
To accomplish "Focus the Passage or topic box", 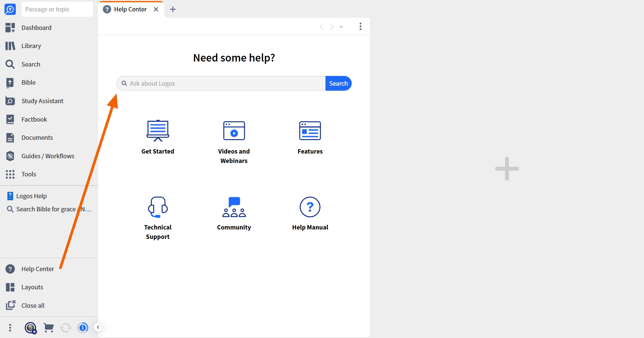I will (x=57, y=9).
